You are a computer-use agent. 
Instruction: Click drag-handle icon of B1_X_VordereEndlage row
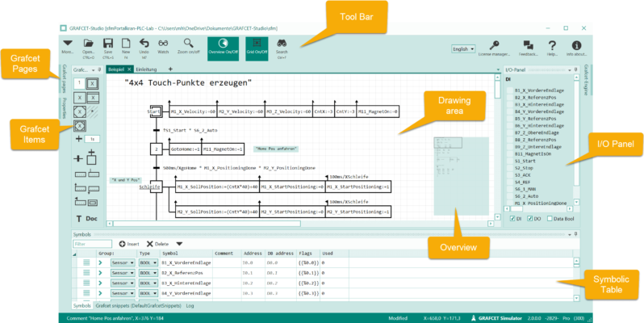pyautogui.click(x=86, y=262)
